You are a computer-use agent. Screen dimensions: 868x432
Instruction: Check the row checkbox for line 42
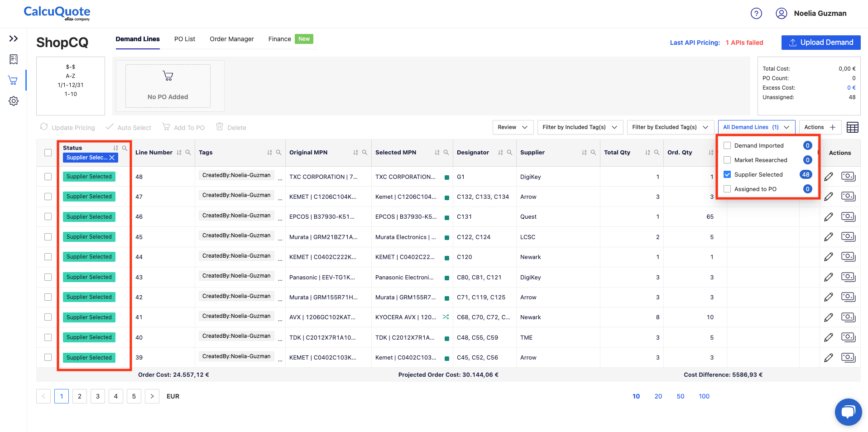(48, 297)
